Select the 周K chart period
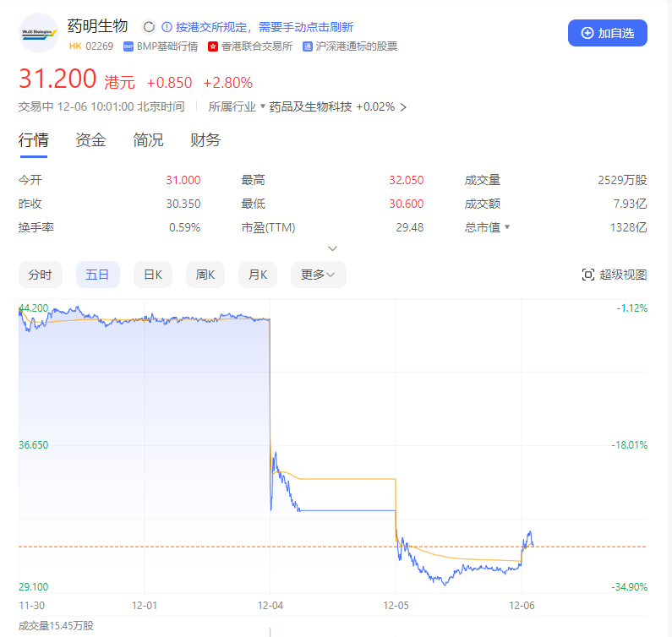 [x=205, y=275]
